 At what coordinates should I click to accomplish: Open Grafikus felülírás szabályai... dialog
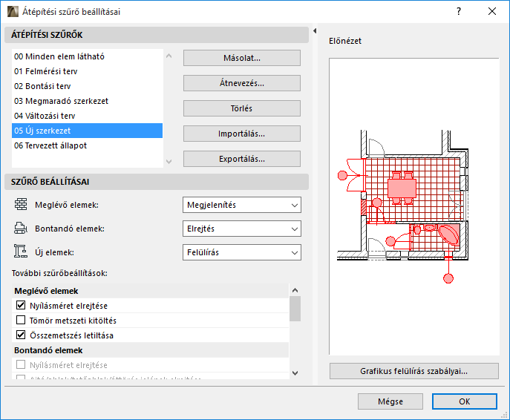(413, 371)
